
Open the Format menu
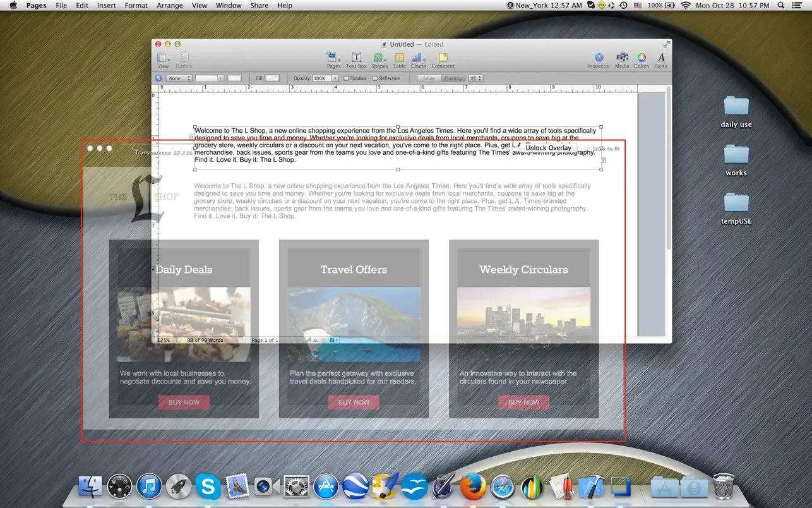tap(136, 5)
